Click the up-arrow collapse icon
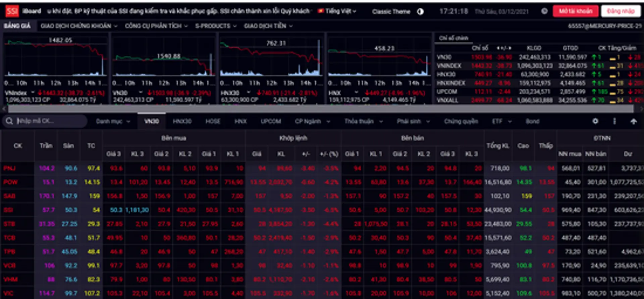The image size is (644, 299). (634, 121)
